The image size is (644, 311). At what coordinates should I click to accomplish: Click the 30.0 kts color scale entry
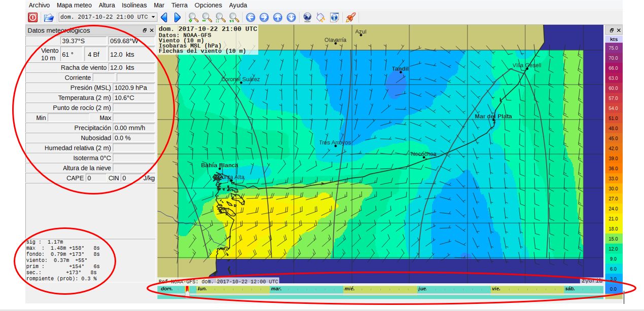tap(613, 188)
